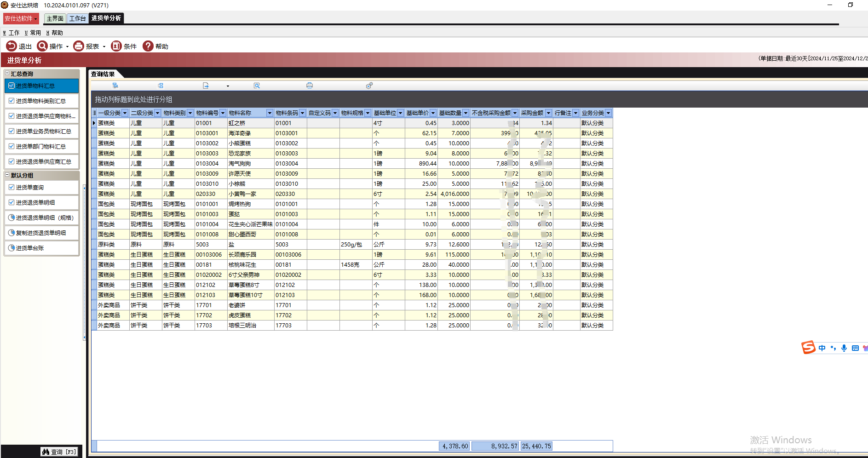Click the collapse-groups icon in the results toolbar

pyautogui.click(x=161, y=86)
